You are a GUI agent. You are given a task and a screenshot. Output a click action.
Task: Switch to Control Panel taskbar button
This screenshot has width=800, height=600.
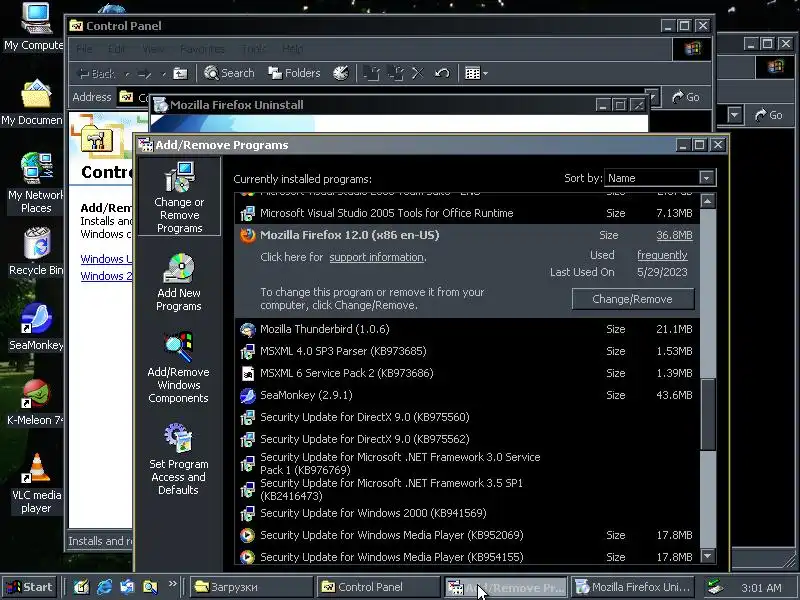[377, 587]
